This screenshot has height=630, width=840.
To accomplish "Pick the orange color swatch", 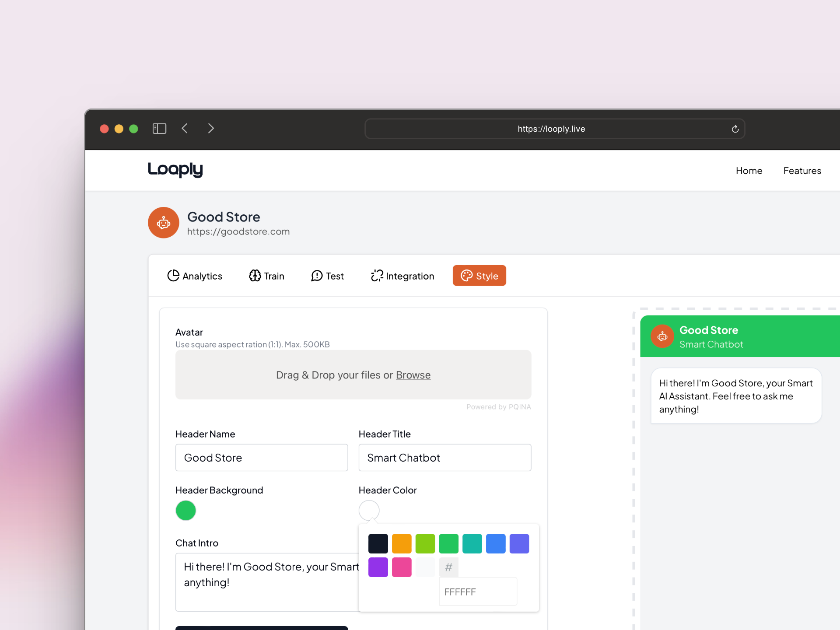I will coord(402,544).
